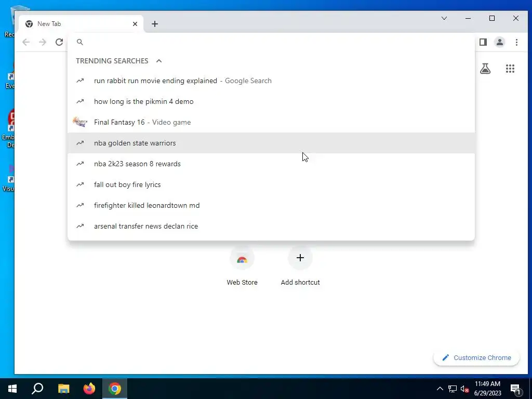Close the New Tab tab
Image resolution: width=532 pixels, height=399 pixels.
(x=135, y=24)
